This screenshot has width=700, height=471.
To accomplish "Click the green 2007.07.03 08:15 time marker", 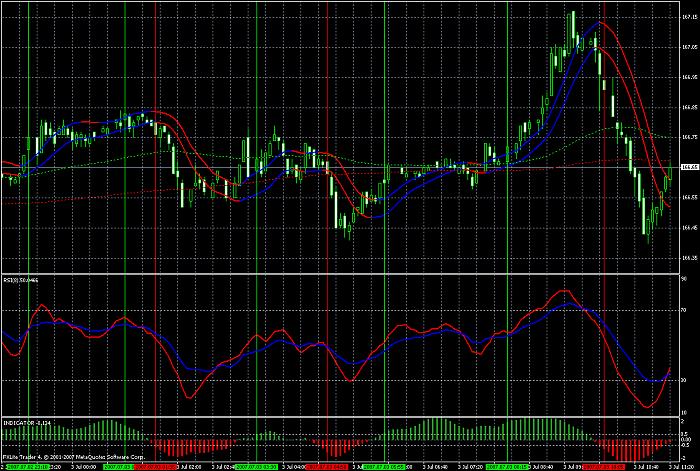I will coord(507,467).
